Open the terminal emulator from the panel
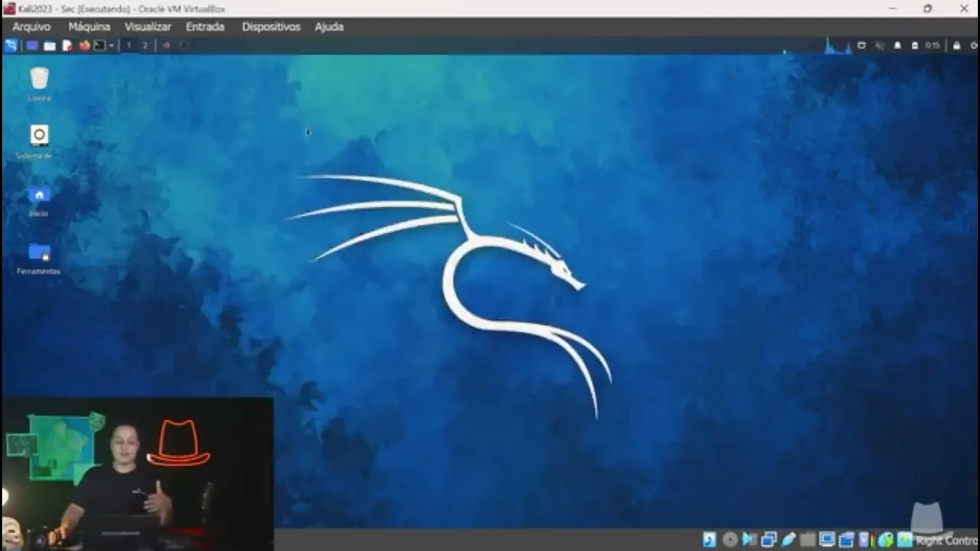980x551 pixels. [100, 45]
